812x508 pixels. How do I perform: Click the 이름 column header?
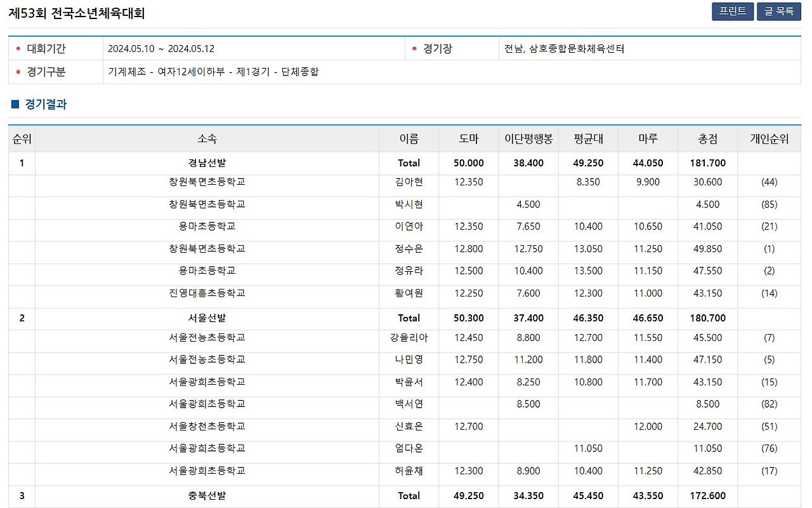[x=409, y=138]
